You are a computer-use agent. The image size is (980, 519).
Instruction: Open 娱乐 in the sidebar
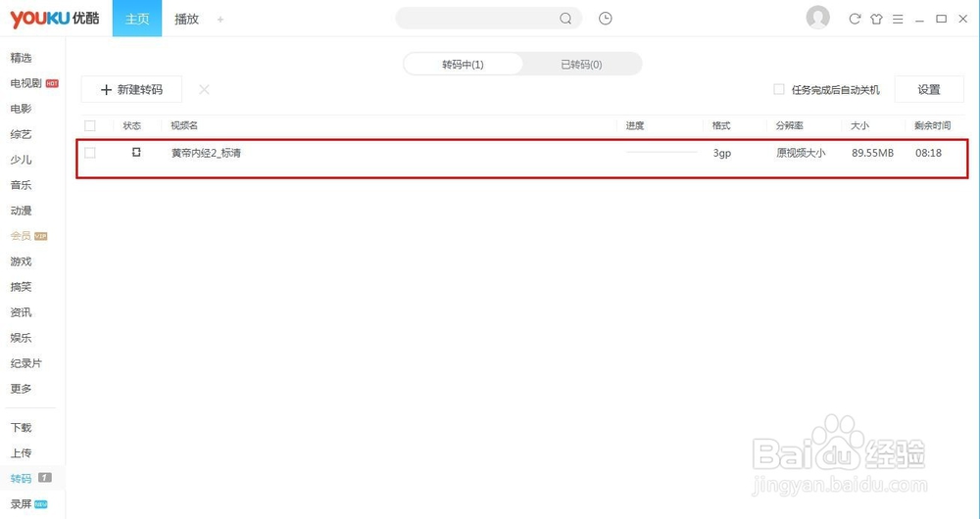[21, 338]
